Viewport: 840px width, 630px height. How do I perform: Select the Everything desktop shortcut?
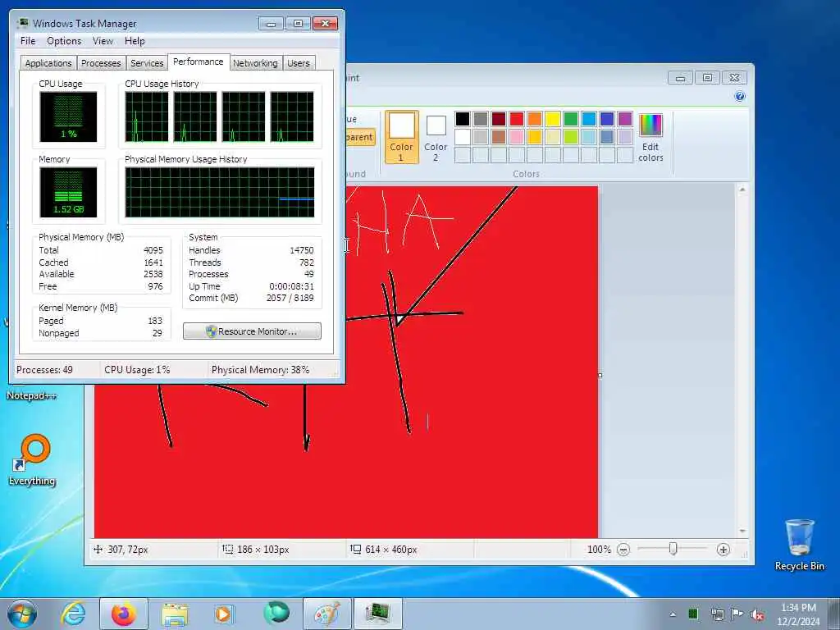(32, 459)
